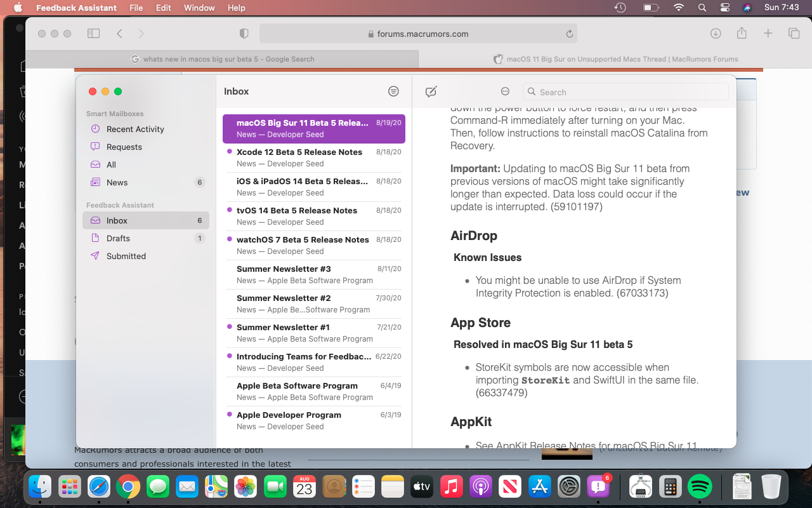Screen dimensions: 812x508
Task: Select Summer Newsletter #1 message
Action: pyautogui.click(x=314, y=333)
